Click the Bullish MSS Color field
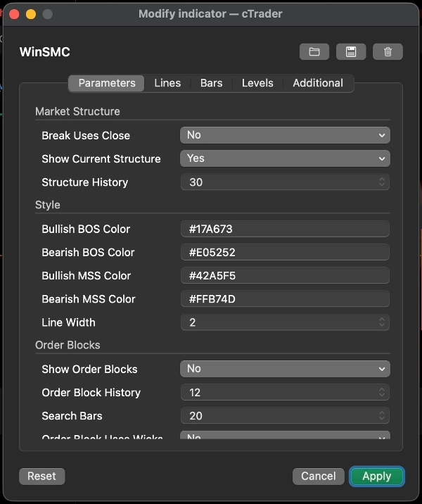 (x=285, y=275)
